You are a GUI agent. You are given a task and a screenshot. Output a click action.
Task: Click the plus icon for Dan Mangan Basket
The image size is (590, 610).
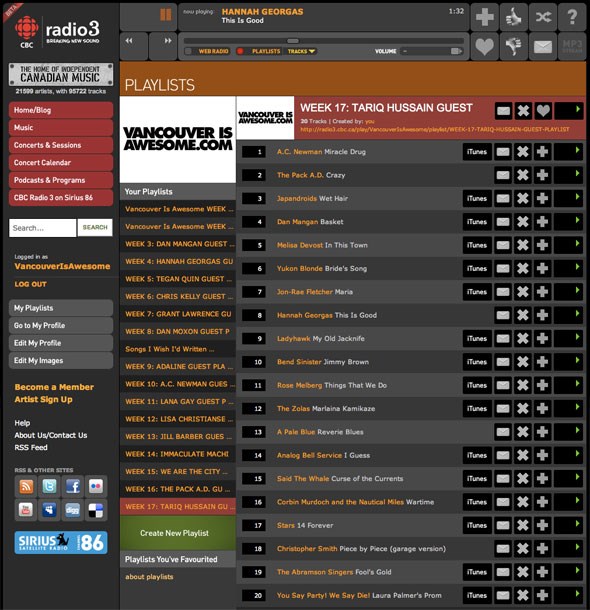point(542,222)
